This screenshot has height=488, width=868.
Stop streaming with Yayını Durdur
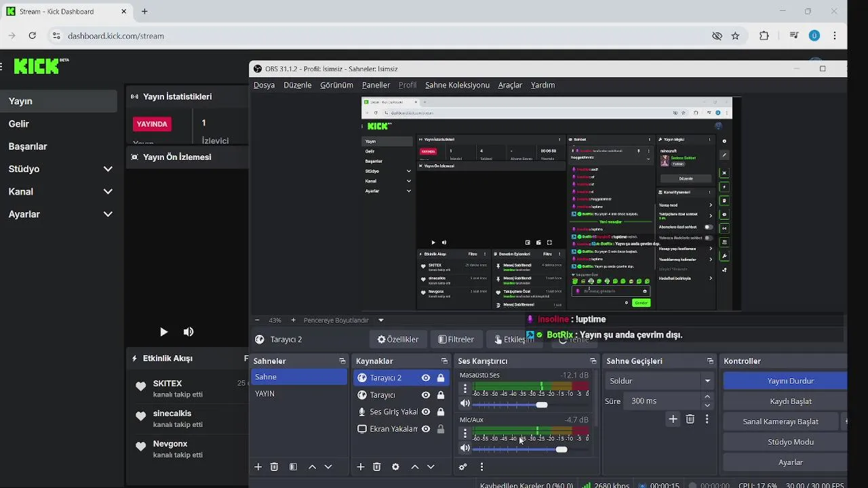pyautogui.click(x=785, y=381)
